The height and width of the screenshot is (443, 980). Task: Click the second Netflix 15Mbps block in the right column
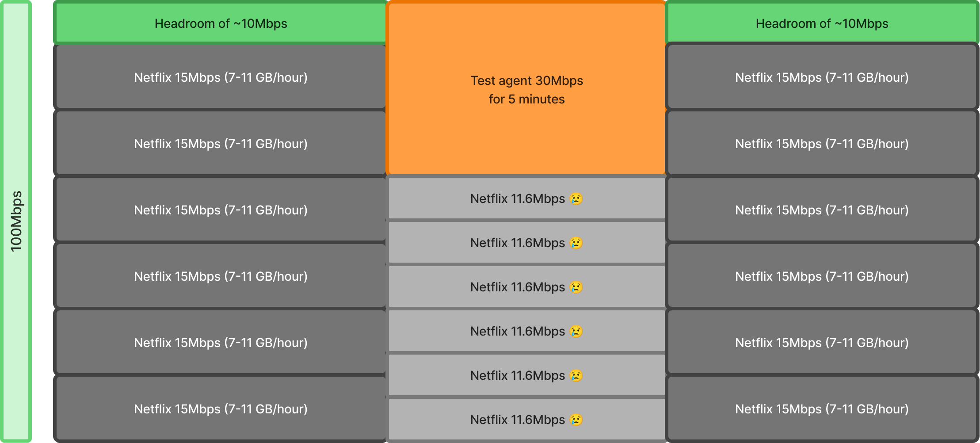click(x=821, y=144)
